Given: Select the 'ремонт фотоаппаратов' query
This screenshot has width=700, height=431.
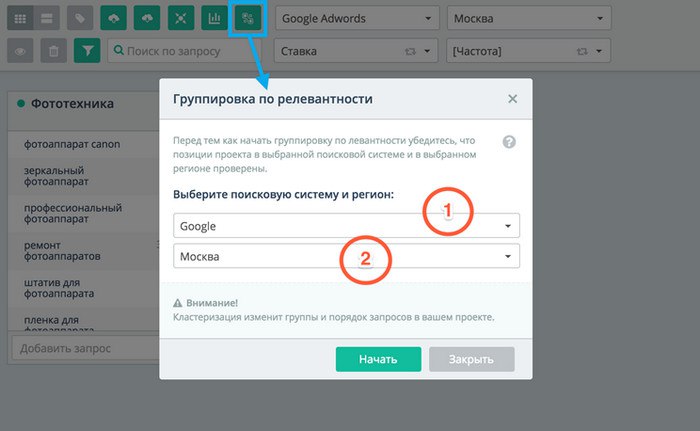Looking at the screenshot, I should [x=62, y=251].
